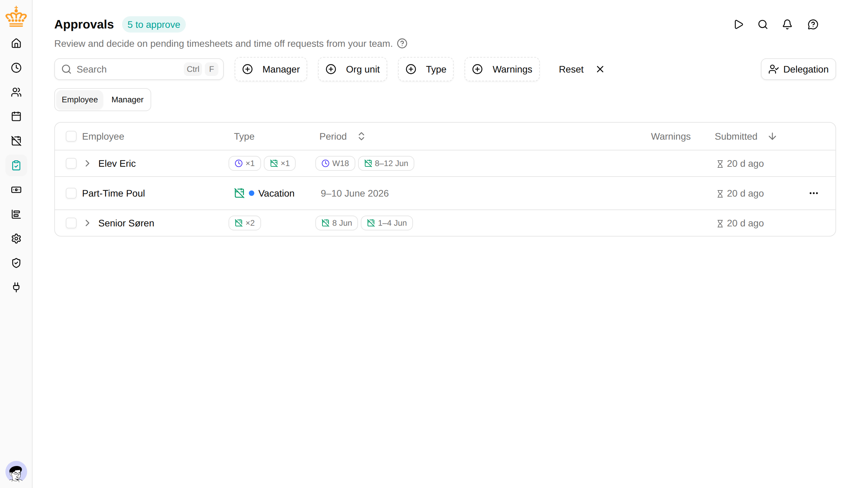Open the user avatar at bottom left
The image size is (868, 488).
coord(16,472)
